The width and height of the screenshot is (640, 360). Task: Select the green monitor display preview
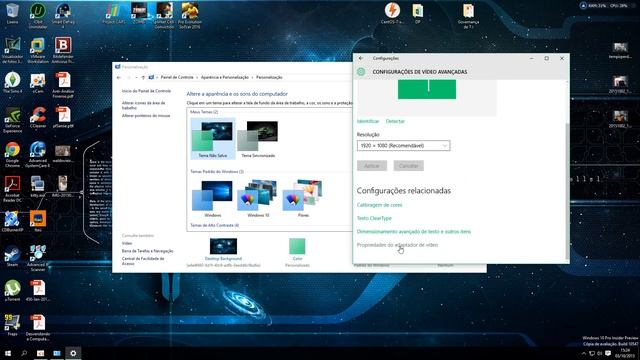[427, 89]
